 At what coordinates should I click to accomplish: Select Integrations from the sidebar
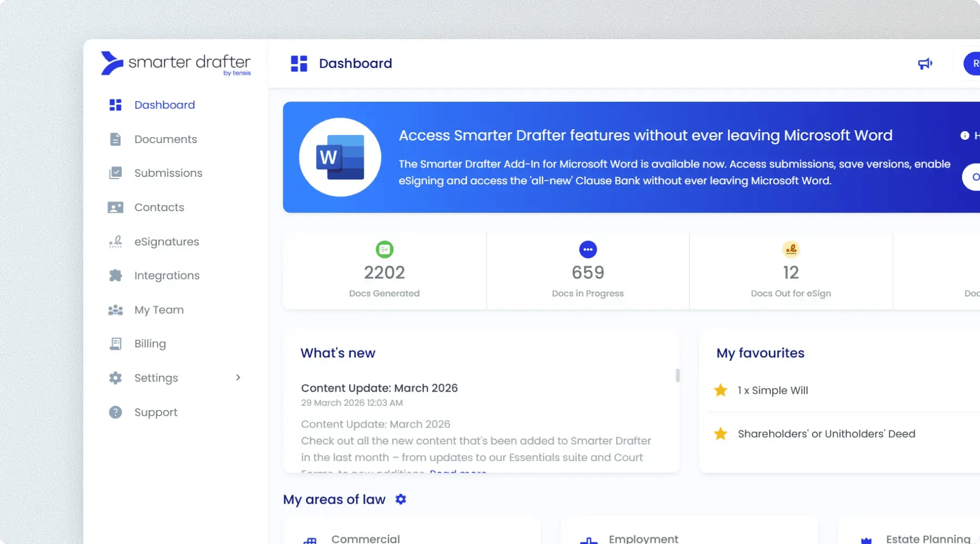(167, 276)
